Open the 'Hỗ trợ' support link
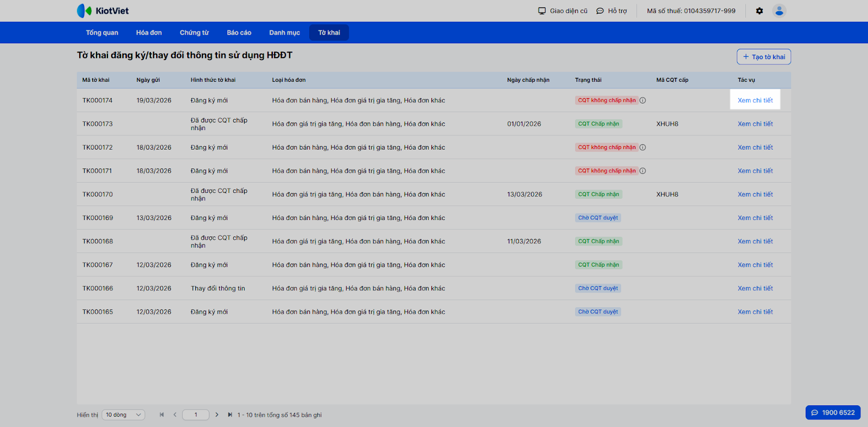Screen dimensions: 868x427 [611, 11]
